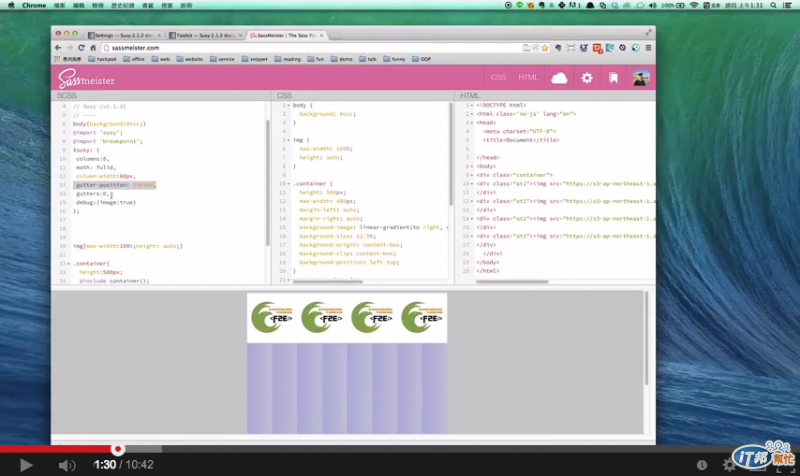Click the Evernote elephant extension icon
The height and width of the screenshot is (476, 800).
558,47
